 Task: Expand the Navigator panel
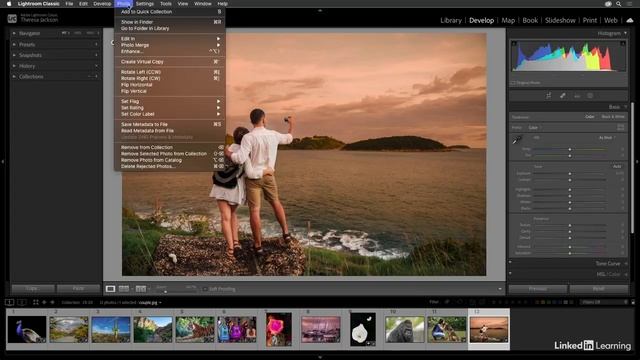[x=14, y=33]
